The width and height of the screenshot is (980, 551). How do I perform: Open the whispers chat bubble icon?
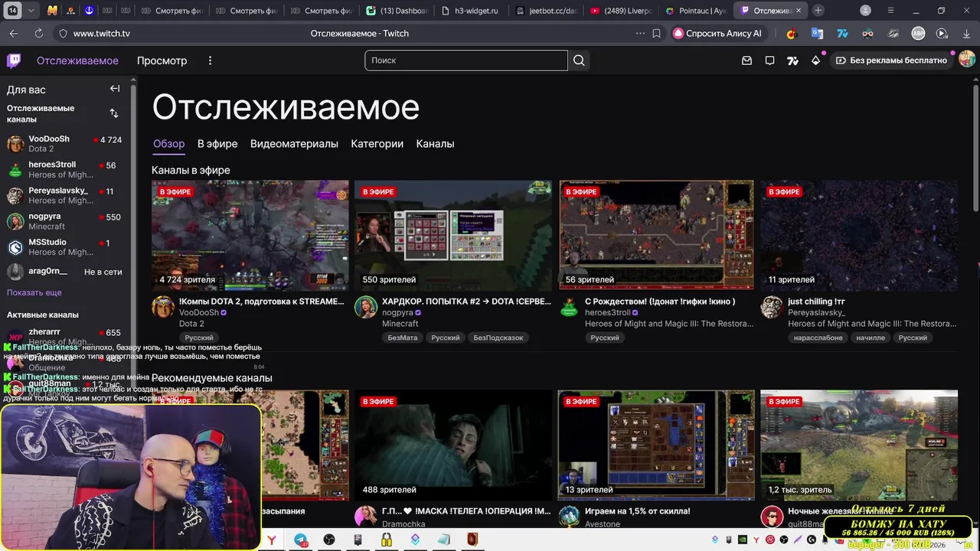click(770, 60)
